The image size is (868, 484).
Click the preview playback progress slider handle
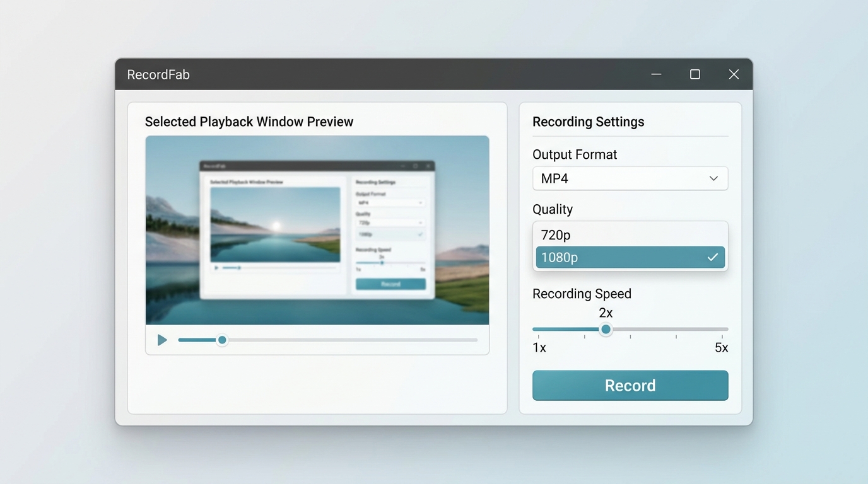222,340
